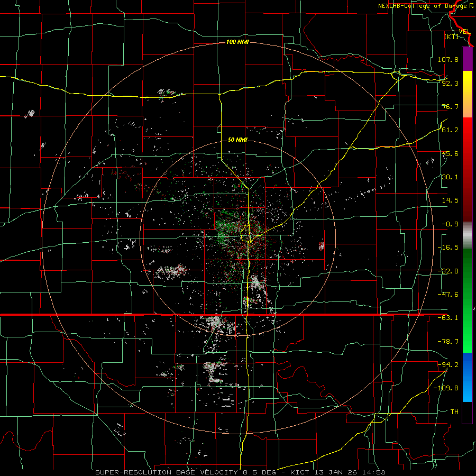
Task: Click the -0.9 velocity scale value
Action: tap(450, 224)
